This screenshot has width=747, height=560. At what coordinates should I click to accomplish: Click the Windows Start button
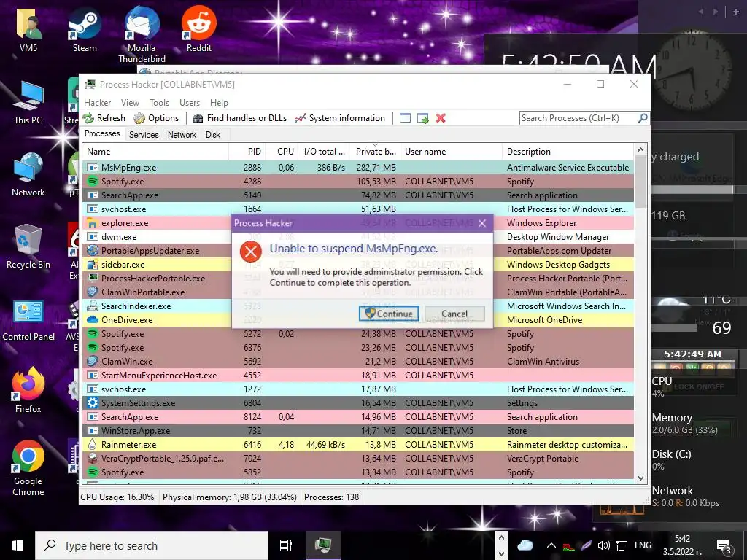18,545
